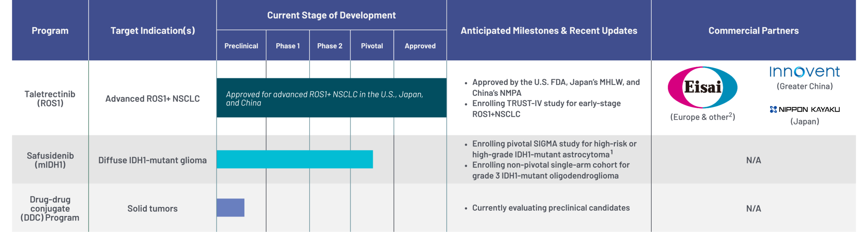Click the Diffuse IDH1-mutant glioma indication
This screenshot has width=868, height=232.
pyautogui.click(x=152, y=160)
